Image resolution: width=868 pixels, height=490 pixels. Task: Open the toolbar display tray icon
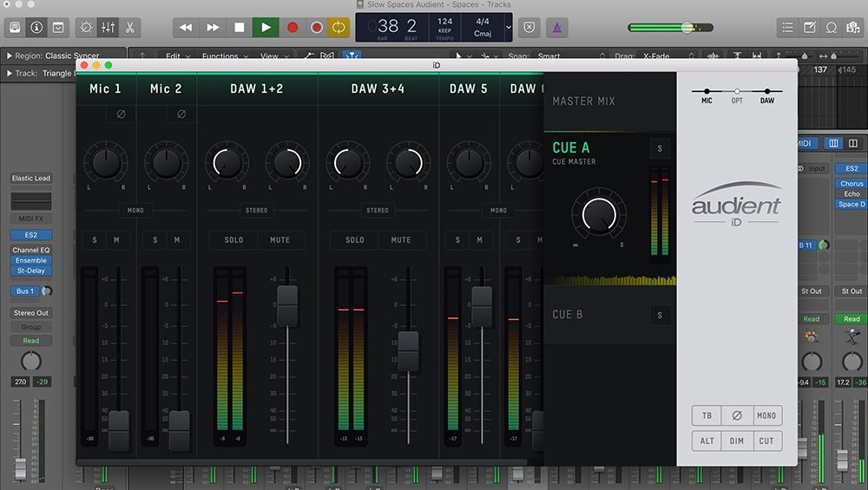click(x=57, y=27)
